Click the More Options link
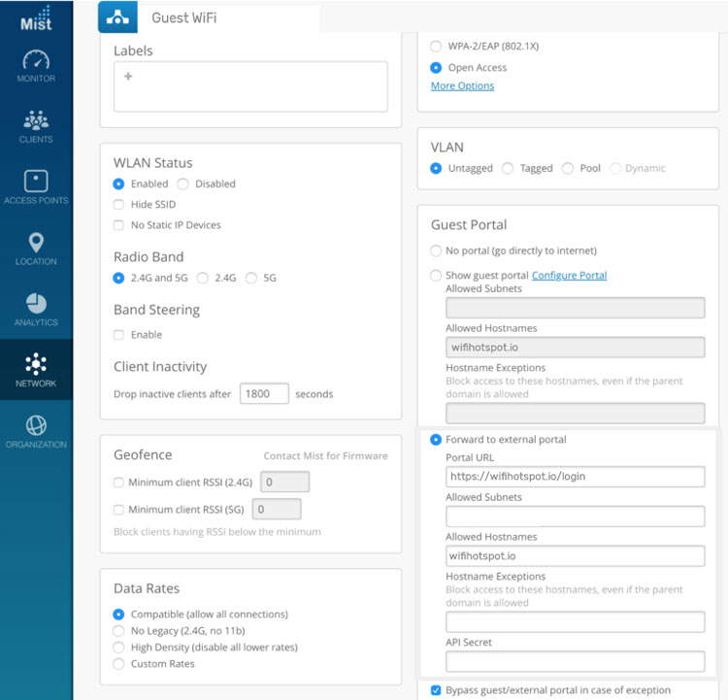Screen dimensions: 728x700 pyautogui.click(x=462, y=85)
